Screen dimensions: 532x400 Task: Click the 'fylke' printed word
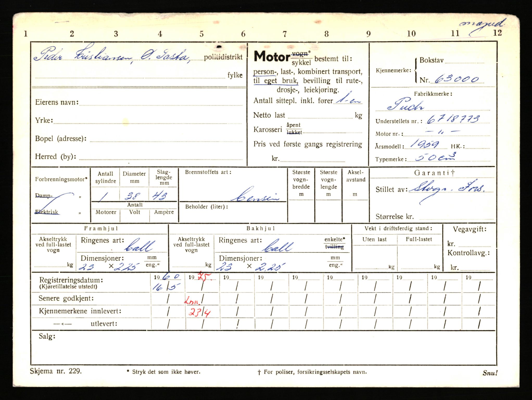[x=235, y=75]
